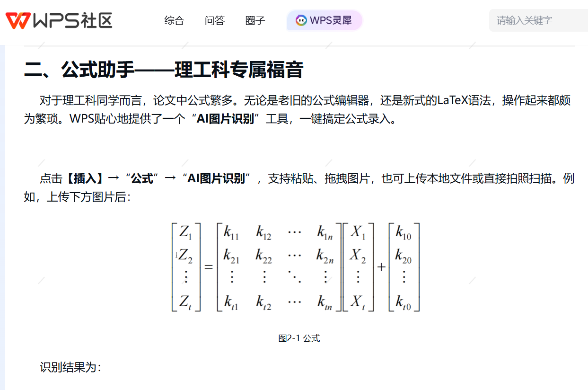Click the matrix formula image
This screenshot has height=390, width=588.
click(x=295, y=267)
